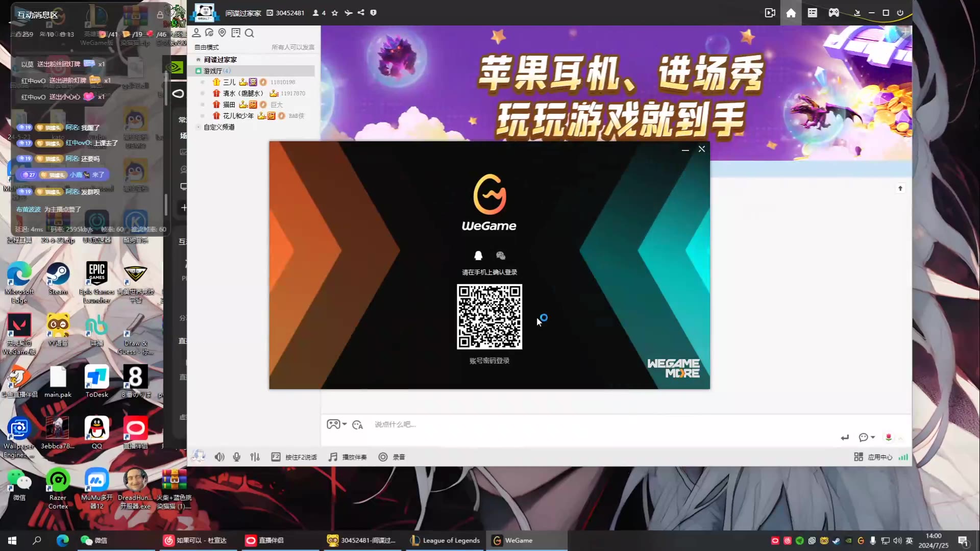Click the WeGame login QR code
The image size is (980, 551).
point(489,317)
